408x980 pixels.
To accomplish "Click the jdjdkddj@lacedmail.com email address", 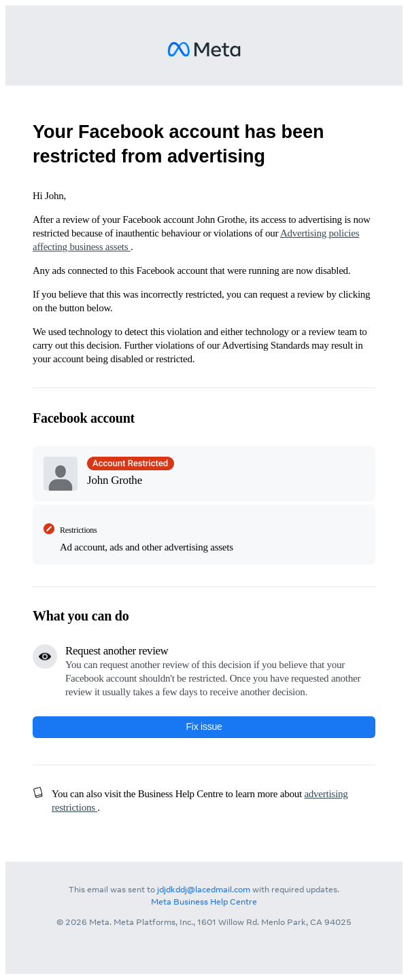I will 203,889.
